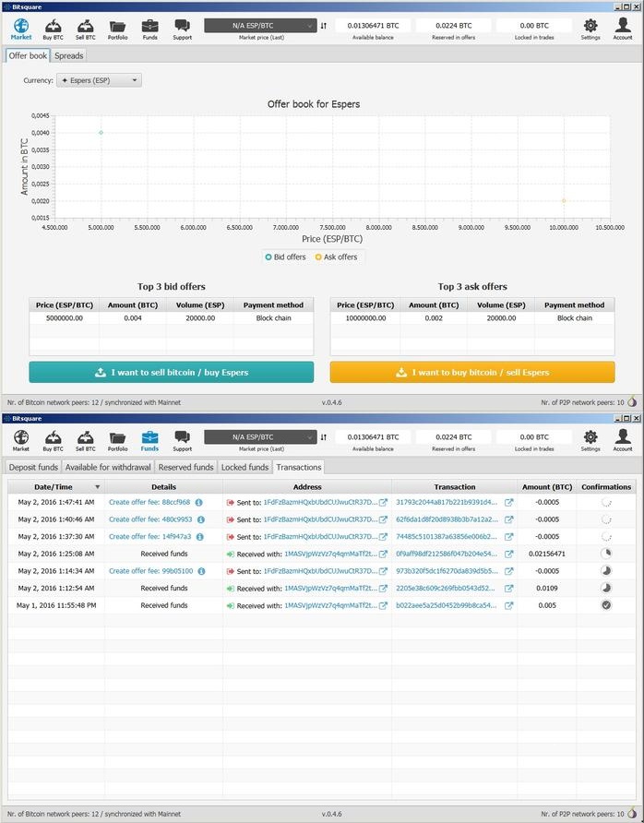
Task: Click info icon for offer fee 480c9953
Action: pyautogui.click(x=200, y=519)
